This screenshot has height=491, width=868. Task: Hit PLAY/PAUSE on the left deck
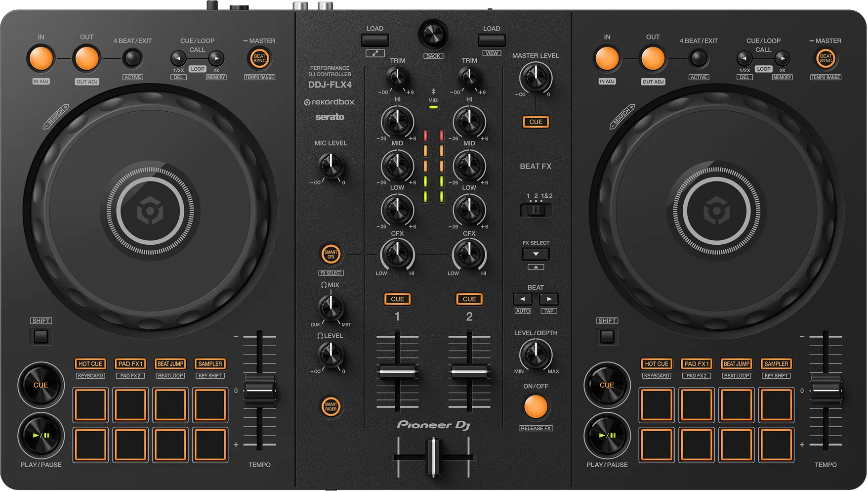click(41, 436)
